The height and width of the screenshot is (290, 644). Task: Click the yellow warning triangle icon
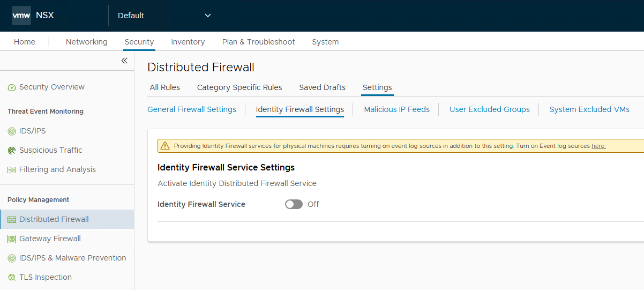(164, 146)
